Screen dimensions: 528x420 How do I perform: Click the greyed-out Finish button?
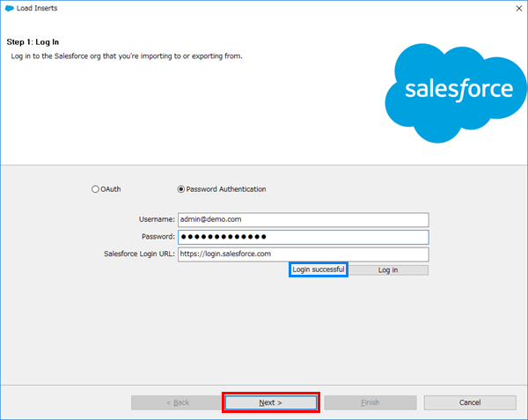(370, 402)
